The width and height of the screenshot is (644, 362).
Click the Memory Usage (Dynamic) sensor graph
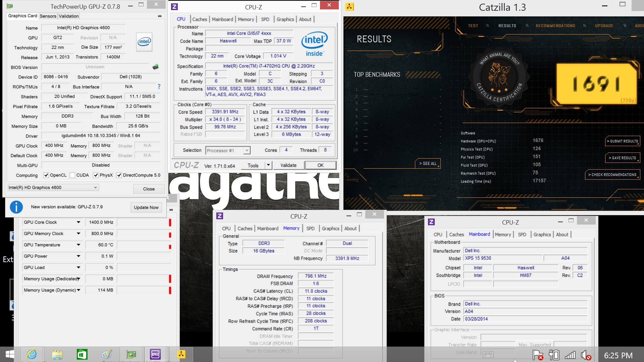click(144, 290)
